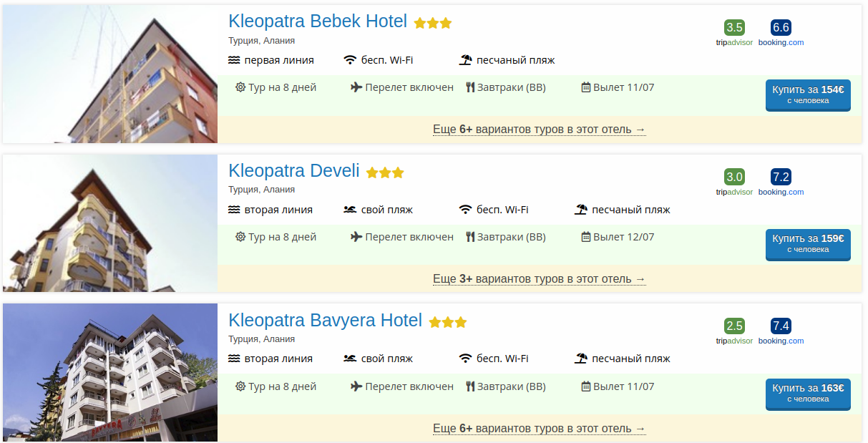This screenshot has height=443, width=868.
Task: Click the swimmer own-beach icon for Kleopatra Develi
Action: click(x=350, y=210)
